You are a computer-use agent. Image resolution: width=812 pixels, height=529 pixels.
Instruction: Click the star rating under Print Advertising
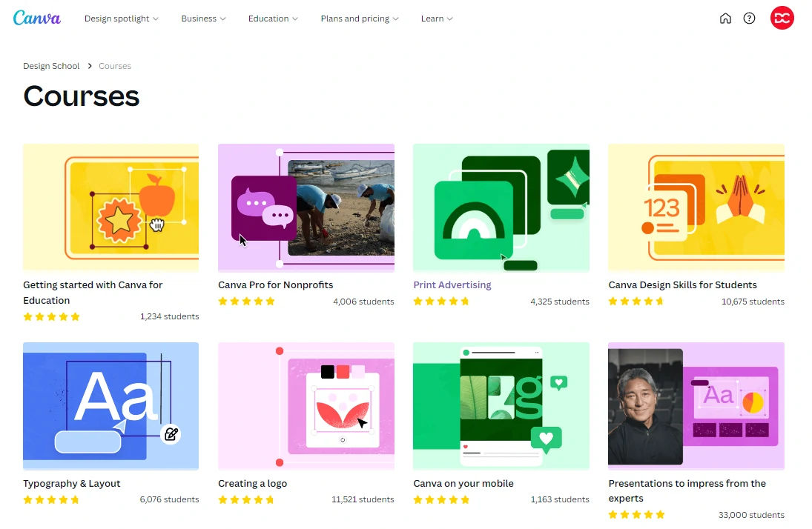441,302
